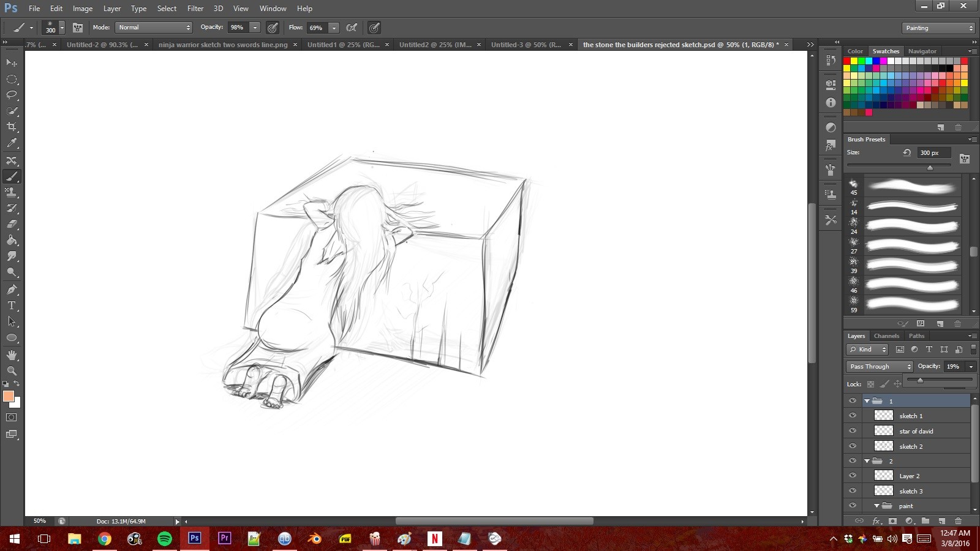Open the toggle brush panel icon on options bar
This screenshot has width=980, height=551.
pyautogui.click(x=78, y=28)
